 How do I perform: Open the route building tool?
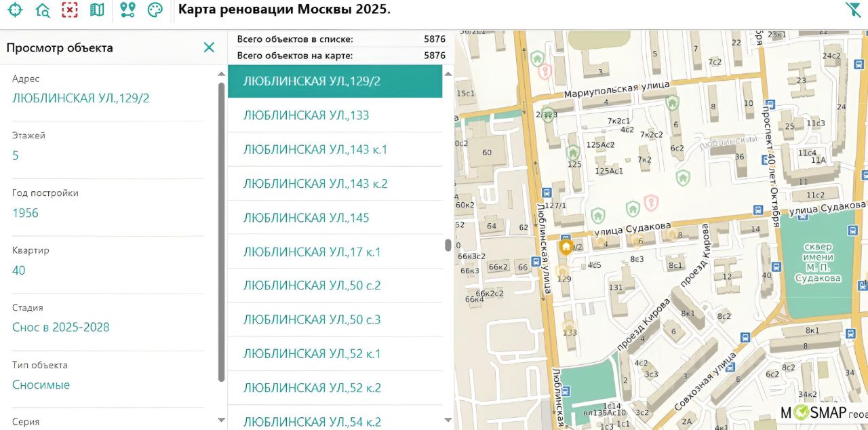point(127,9)
